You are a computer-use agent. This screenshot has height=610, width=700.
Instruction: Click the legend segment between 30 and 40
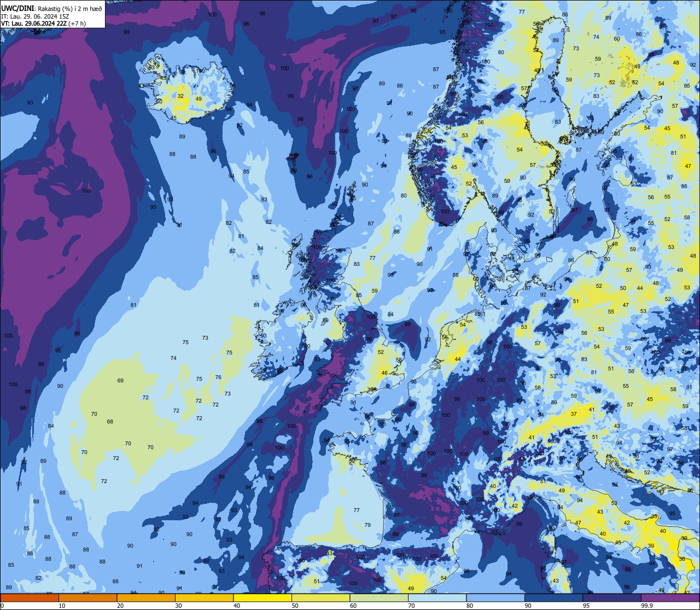[204, 597]
